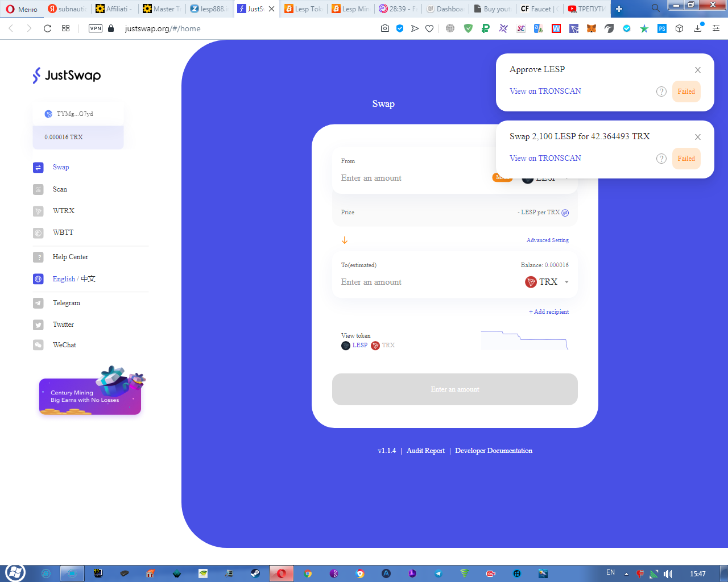Click the v1.1.4 version text
728x582 pixels.
pos(387,451)
